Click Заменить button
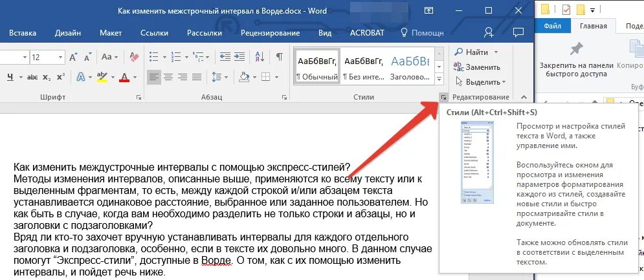This screenshot has width=644, height=280. [x=477, y=67]
